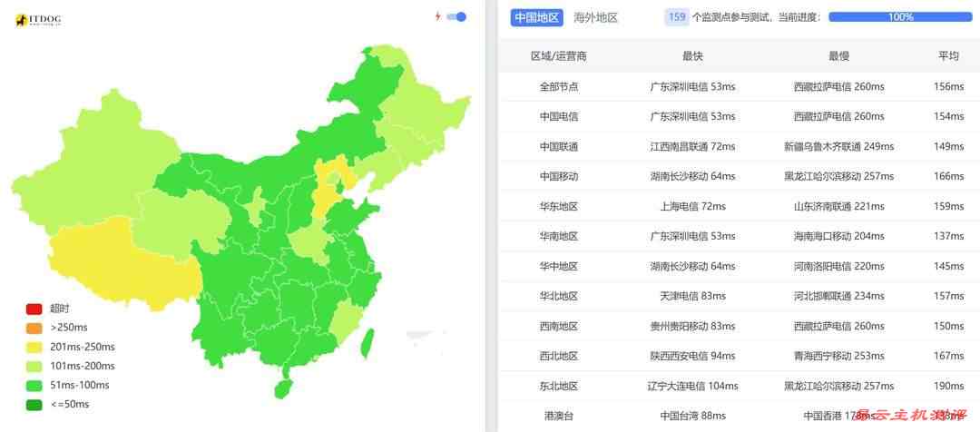Click the yellow 201ms-250ms legend swatch
This screenshot has height=432, width=980.
34,347
